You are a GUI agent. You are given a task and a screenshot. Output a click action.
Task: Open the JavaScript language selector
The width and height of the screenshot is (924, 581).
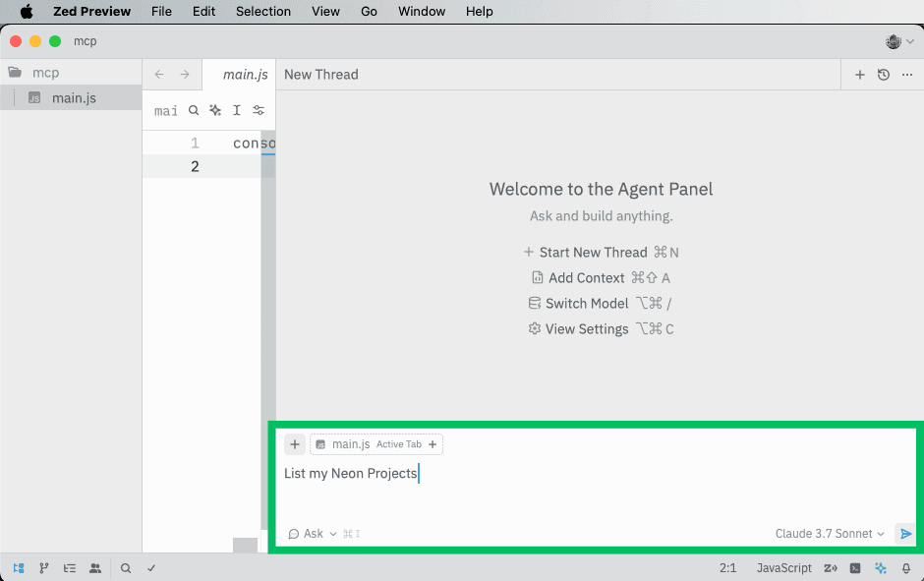point(783,568)
